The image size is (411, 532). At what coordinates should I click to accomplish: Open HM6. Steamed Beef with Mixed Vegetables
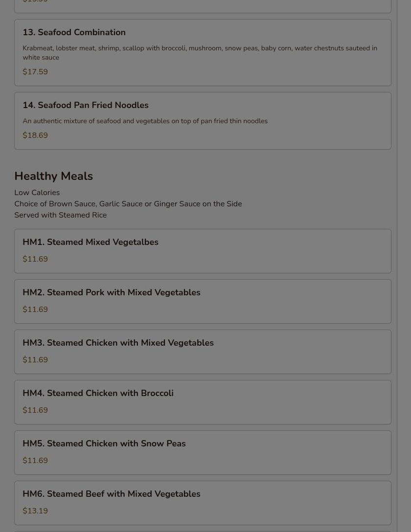tap(111, 494)
